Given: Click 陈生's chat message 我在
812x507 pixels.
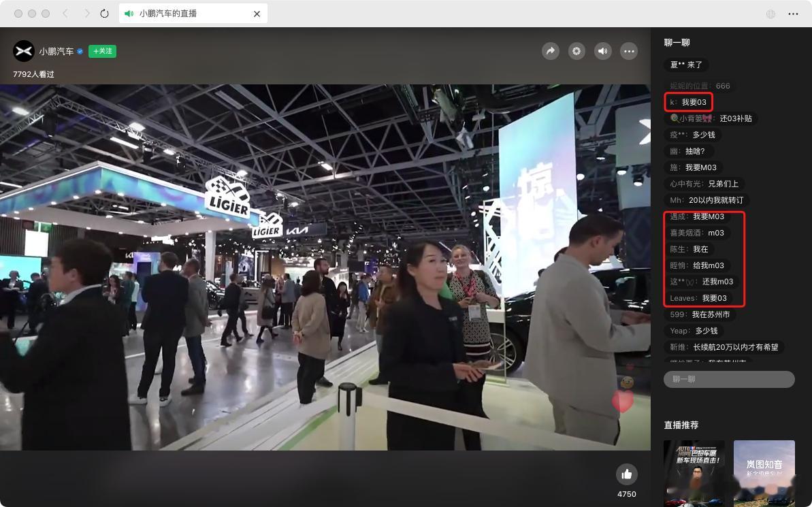Looking at the screenshot, I should point(689,249).
